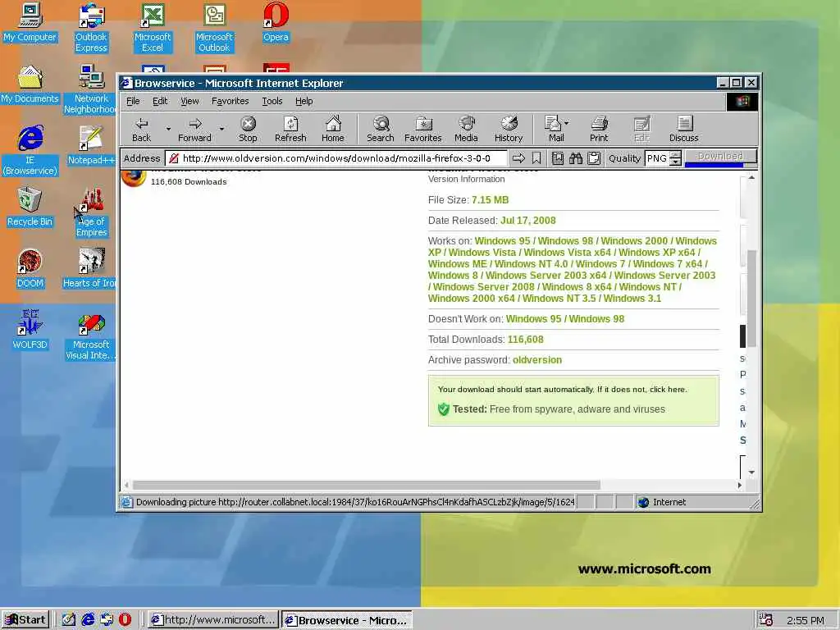Print the current page

click(599, 129)
